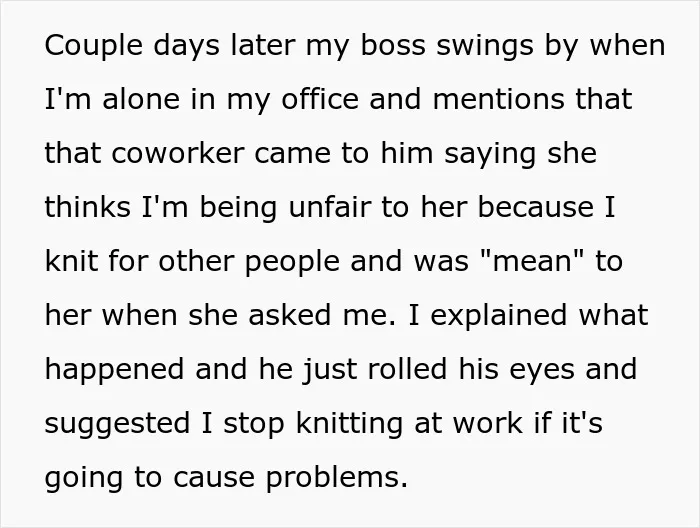Click the word "asked" in sixth line
The width and height of the screenshot is (700, 528).
289,315
